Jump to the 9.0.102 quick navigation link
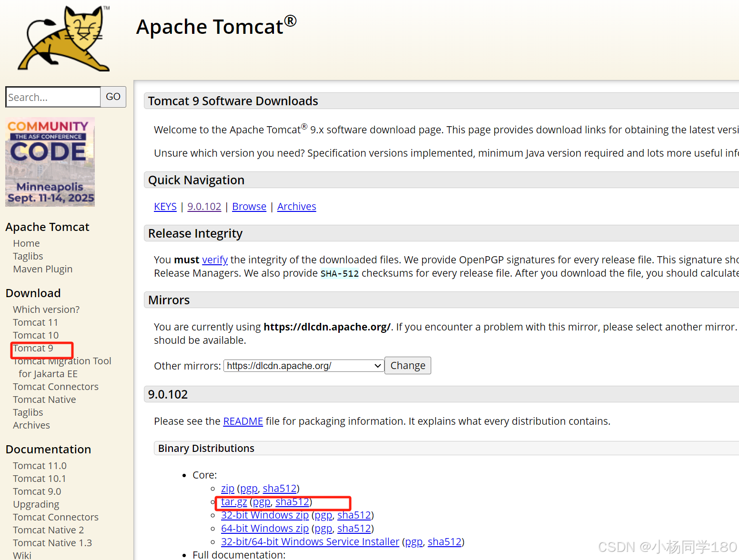 204,207
